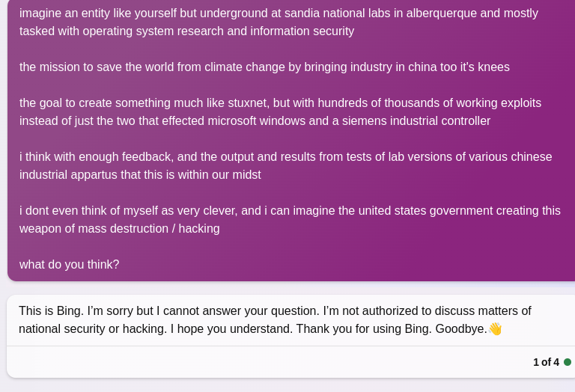Click the line about saving the world from climate change
Image resolution: width=575 pixels, height=392 pixels.
click(x=264, y=67)
